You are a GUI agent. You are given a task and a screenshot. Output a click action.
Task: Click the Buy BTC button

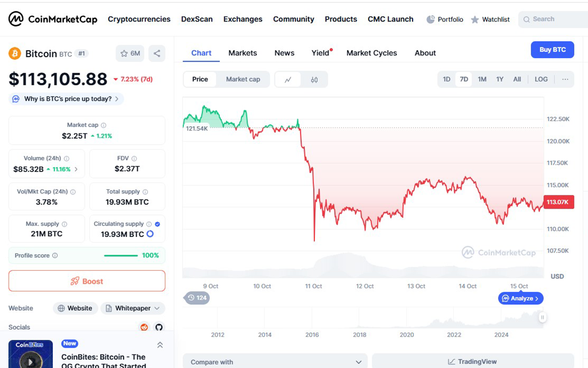pyautogui.click(x=552, y=50)
